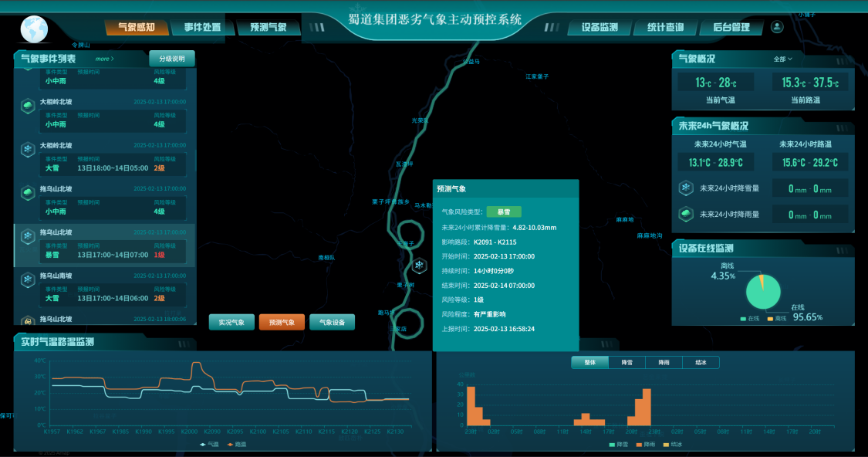Click snowflake icon beside 未来24小时降雪量
This screenshot has width=868, height=457.
pos(685,188)
